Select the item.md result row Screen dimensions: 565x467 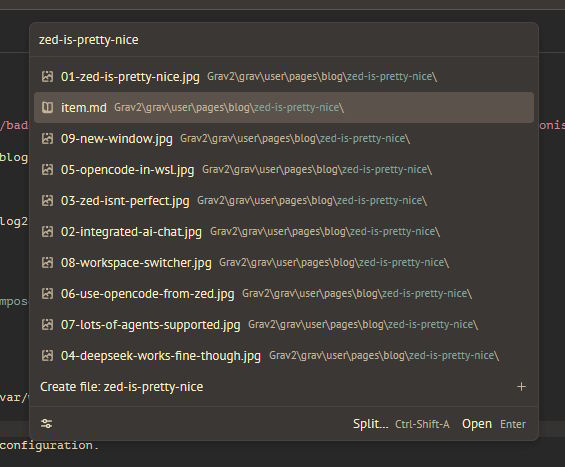pos(284,107)
